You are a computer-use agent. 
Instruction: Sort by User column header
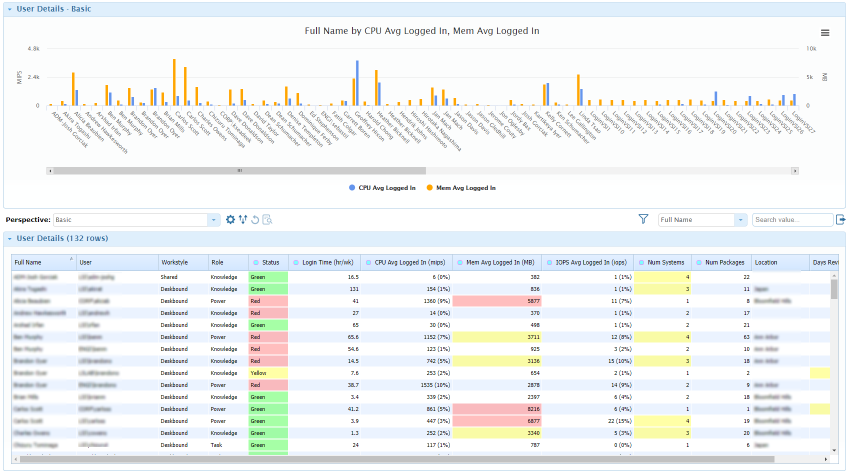(x=117, y=262)
